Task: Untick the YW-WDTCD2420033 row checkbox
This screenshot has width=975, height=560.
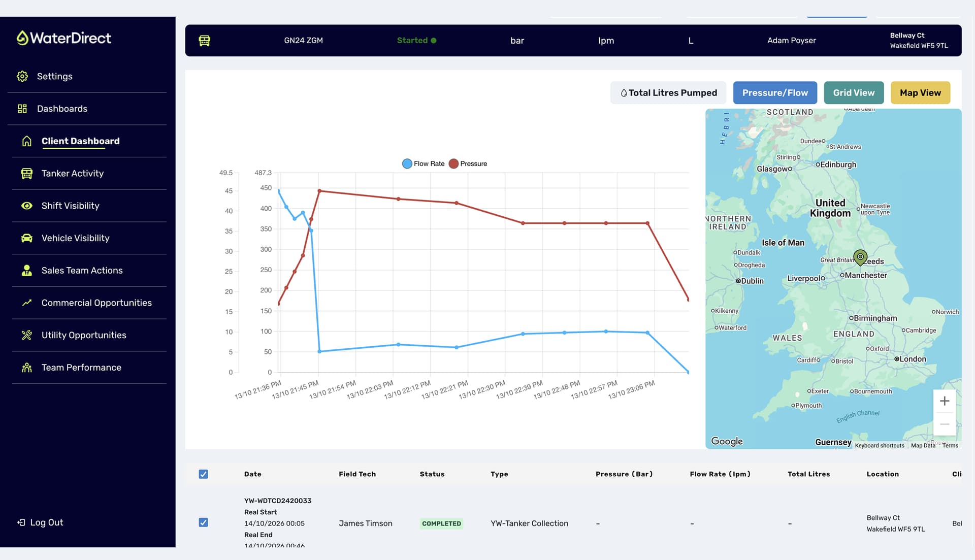Action: [x=203, y=522]
